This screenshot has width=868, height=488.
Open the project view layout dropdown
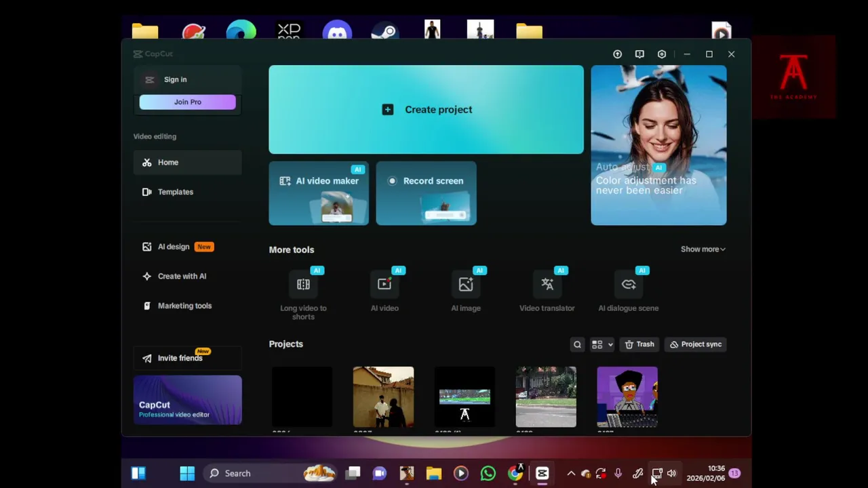601,344
